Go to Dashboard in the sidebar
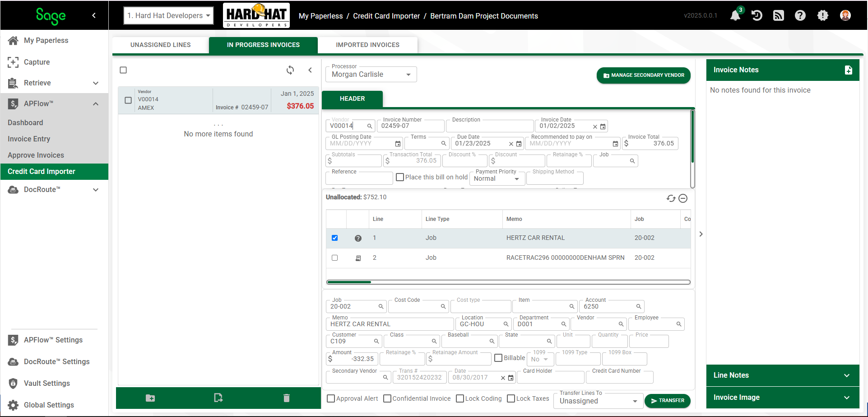The width and height of the screenshot is (868, 417). click(25, 122)
